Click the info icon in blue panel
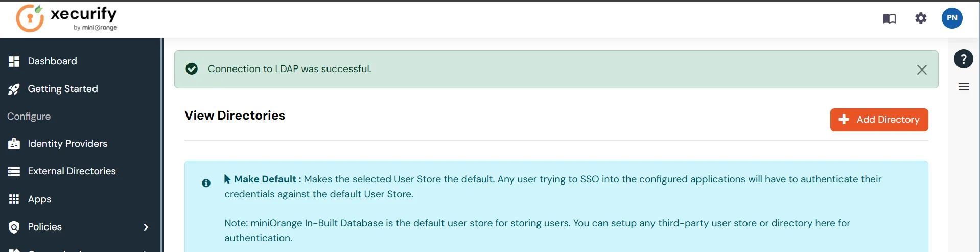Image resolution: width=980 pixels, height=252 pixels. 206,183
